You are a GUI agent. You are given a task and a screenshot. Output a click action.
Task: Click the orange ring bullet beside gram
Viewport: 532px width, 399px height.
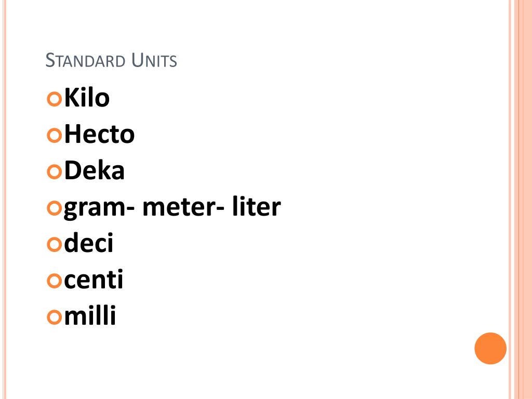coord(54,208)
